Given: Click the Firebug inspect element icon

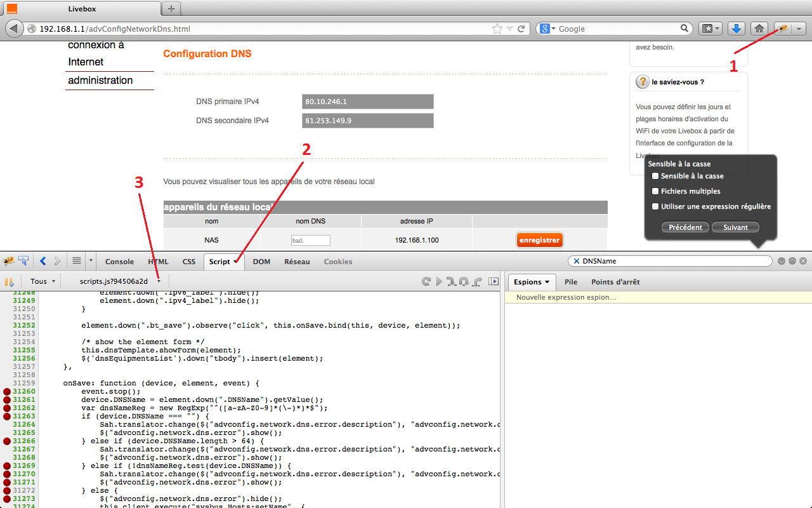Looking at the screenshot, I should coord(23,261).
